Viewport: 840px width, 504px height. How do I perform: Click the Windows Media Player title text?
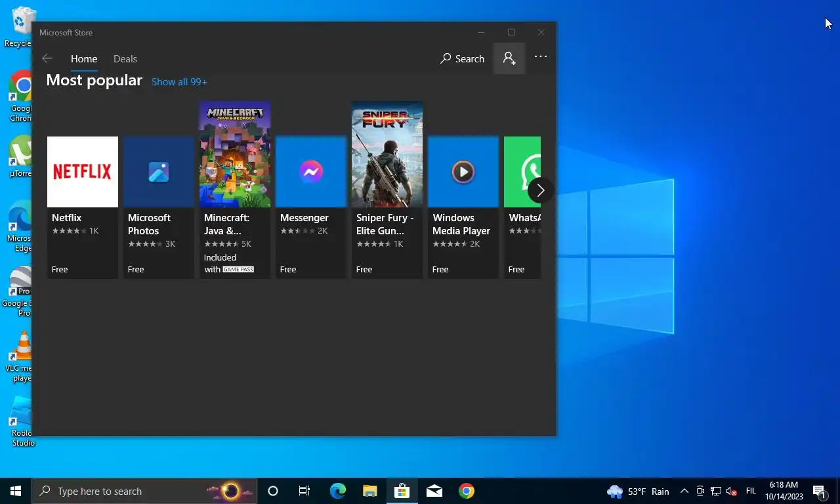[x=461, y=224]
